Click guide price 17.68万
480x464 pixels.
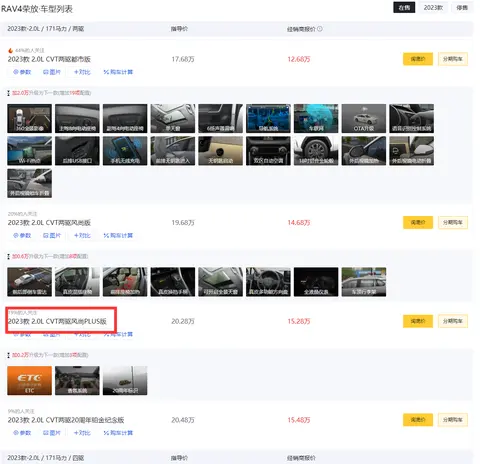tap(183, 59)
